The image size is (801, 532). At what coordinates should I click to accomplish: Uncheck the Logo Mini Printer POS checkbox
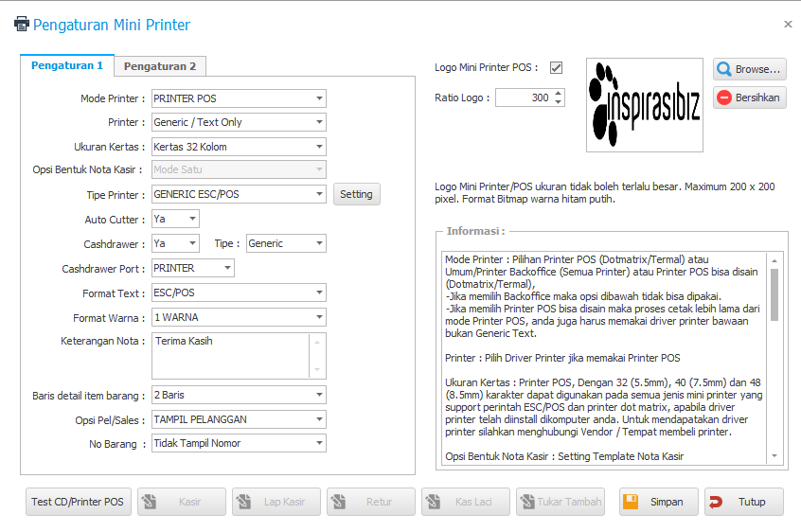pos(556,68)
